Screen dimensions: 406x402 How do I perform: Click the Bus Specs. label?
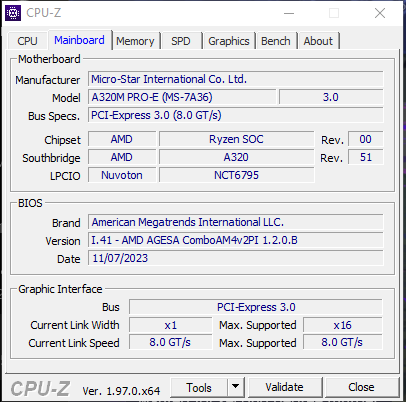click(54, 116)
